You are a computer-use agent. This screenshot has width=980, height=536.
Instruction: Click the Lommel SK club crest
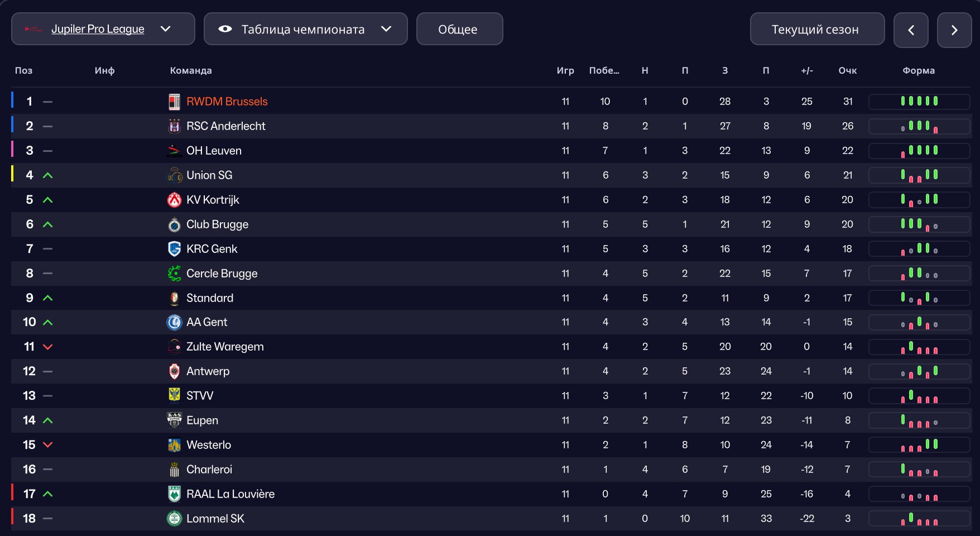[x=174, y=519]
